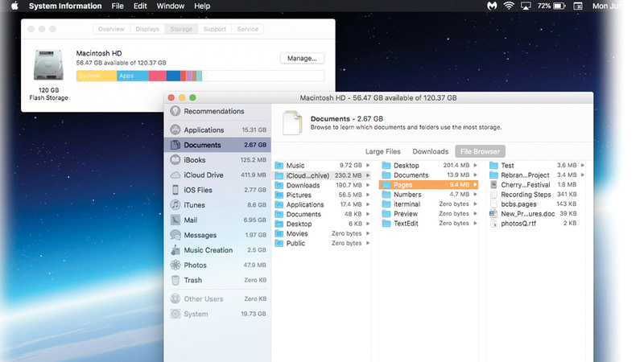Click the yellow System segment in storage bar
644x362 pixels.
click(x=95, y=76)
